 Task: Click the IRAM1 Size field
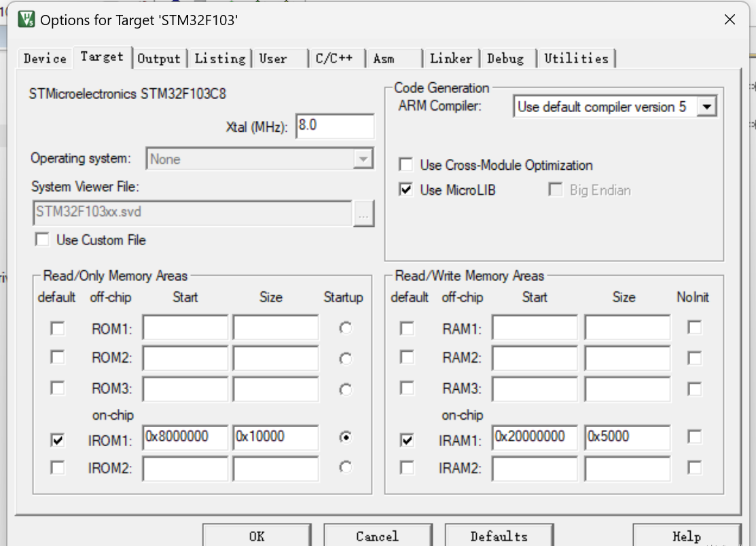(626, 439)
